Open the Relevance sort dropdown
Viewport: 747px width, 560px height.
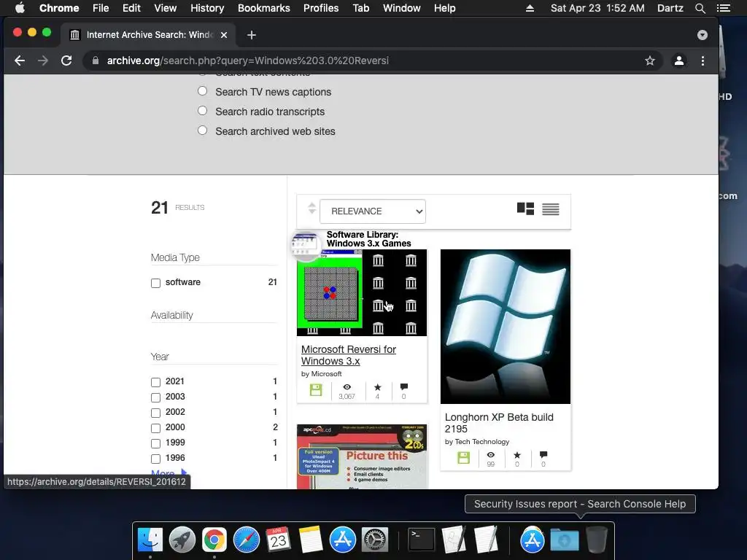[373, 211]
